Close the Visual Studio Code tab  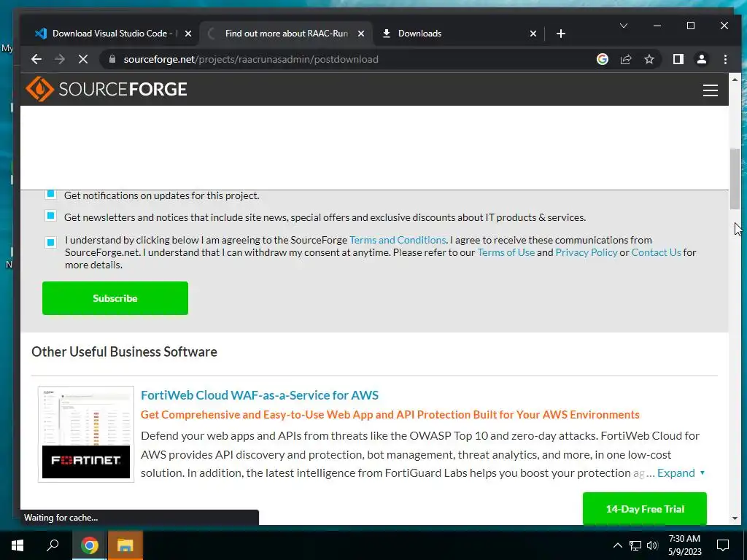(x=188, y=34)
